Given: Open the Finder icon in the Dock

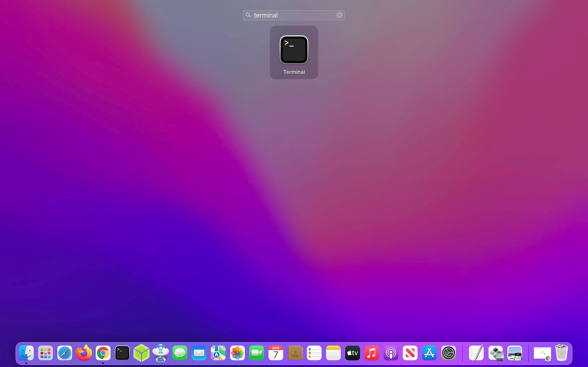Looking at the screenshot, I should click(x=26, y=353).
